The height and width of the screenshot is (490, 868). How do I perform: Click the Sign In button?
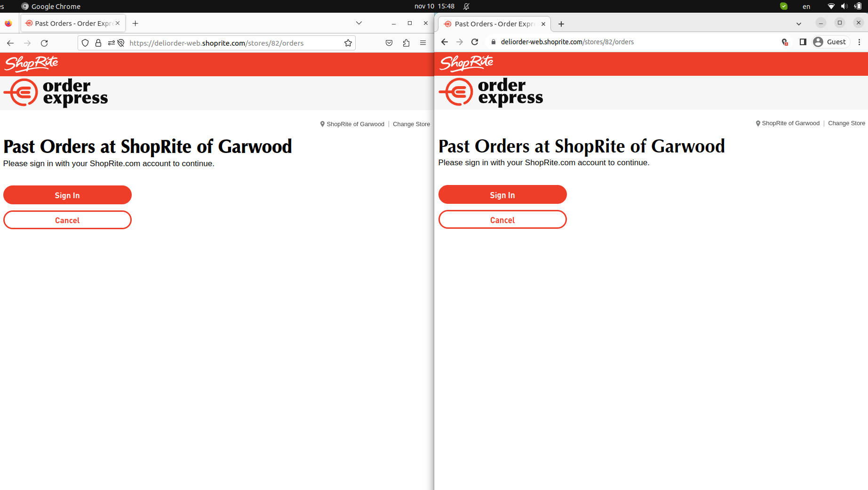pos(67,195)
